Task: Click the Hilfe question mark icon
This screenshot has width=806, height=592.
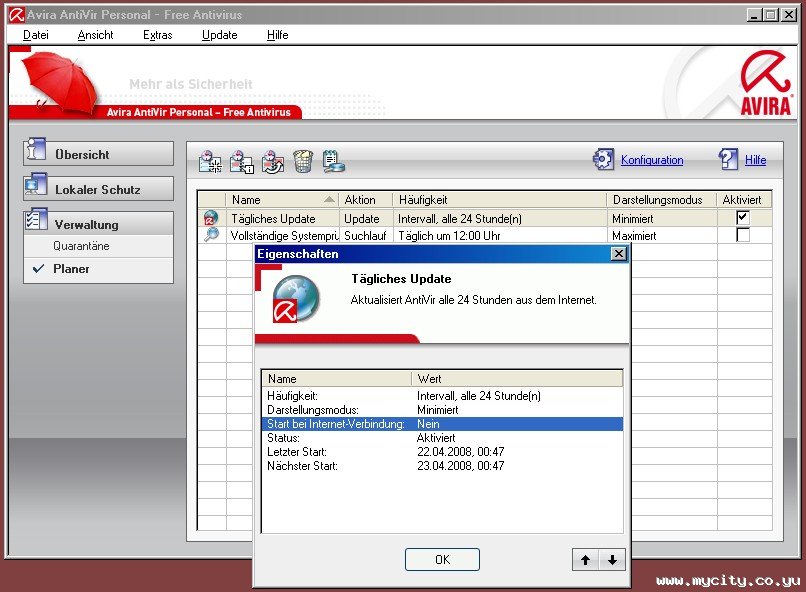Action: pos(728,159)
